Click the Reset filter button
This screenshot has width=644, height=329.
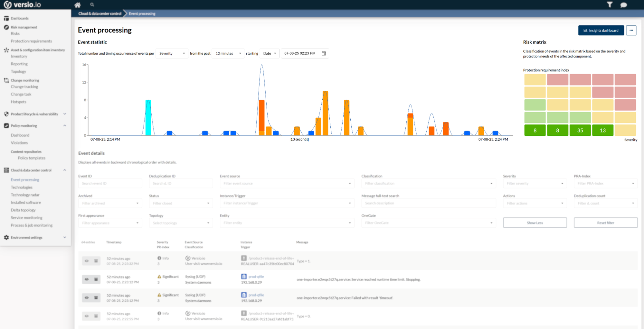605,223
